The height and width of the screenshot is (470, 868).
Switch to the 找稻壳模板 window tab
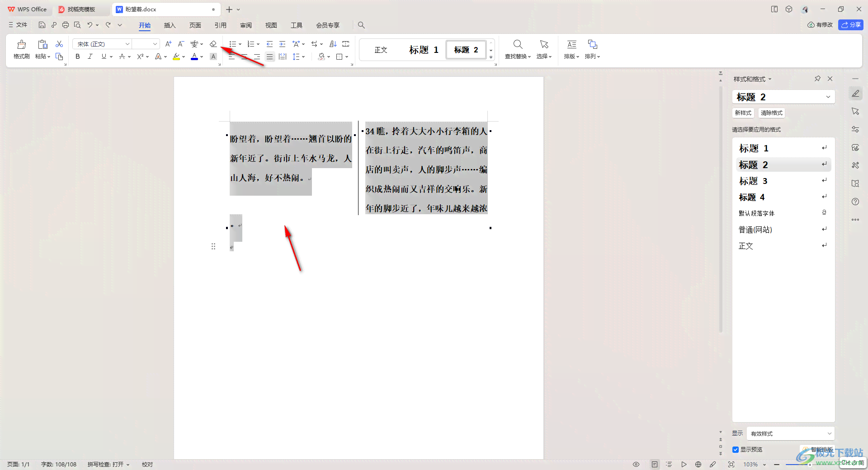click(x=81, y=9)
